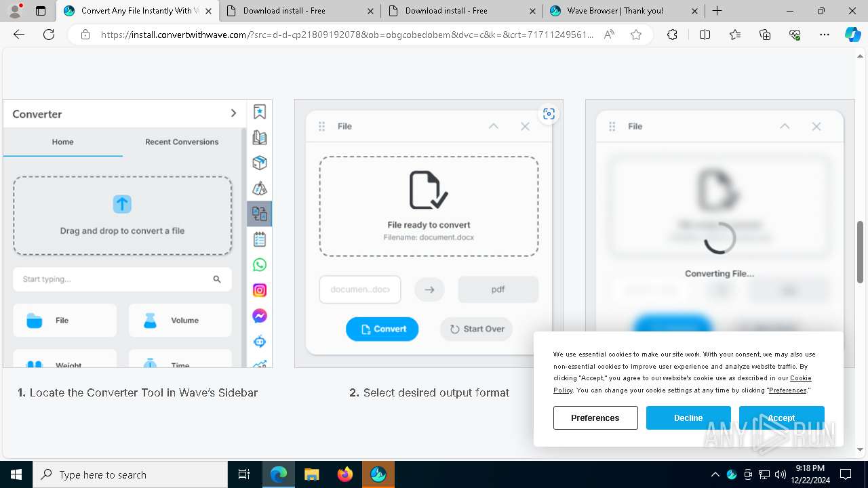
Task: Open the Favorites list icon in the toolbar
Action: tap(735, 35)
